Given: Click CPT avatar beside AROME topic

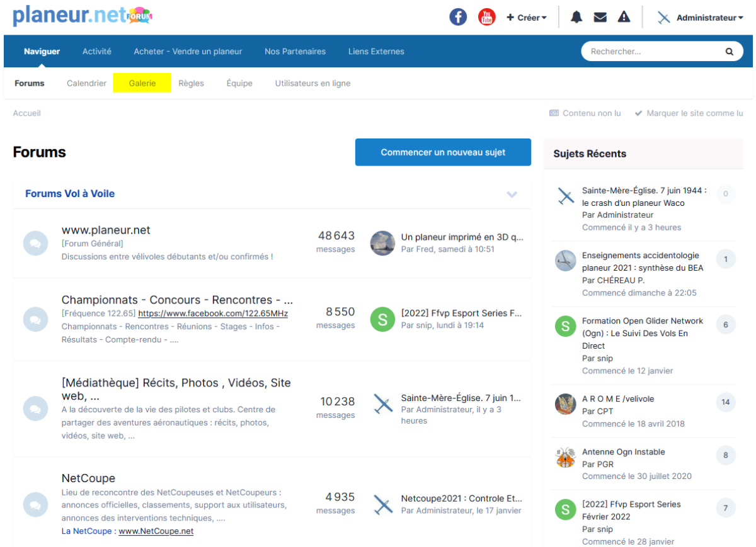Looking at the screenshot, I should pos(566,404).
